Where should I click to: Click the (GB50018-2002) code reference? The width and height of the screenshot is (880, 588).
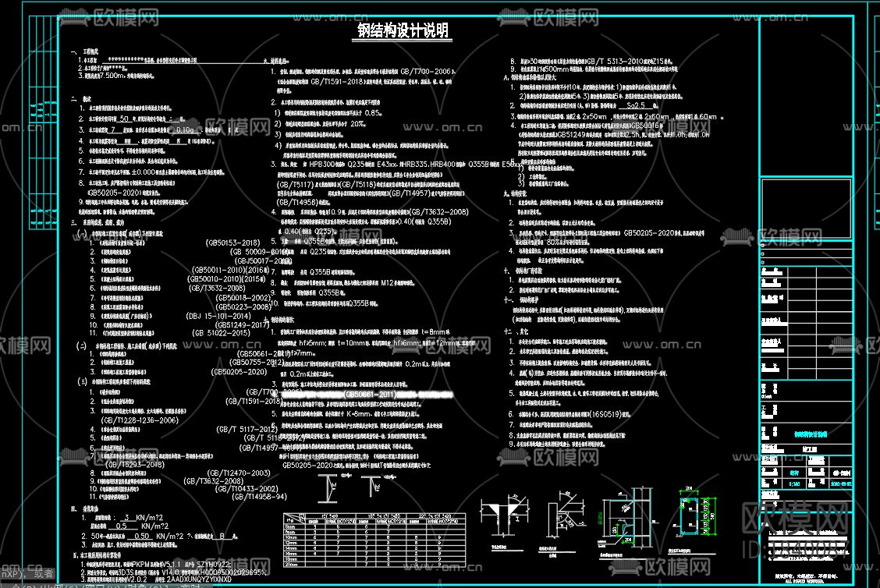tap(243, 298)
